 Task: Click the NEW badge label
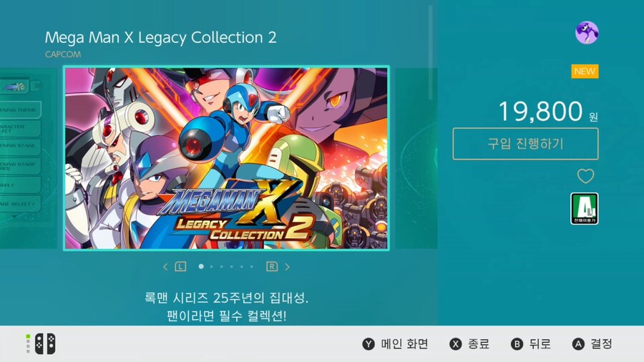coord(585,72)
